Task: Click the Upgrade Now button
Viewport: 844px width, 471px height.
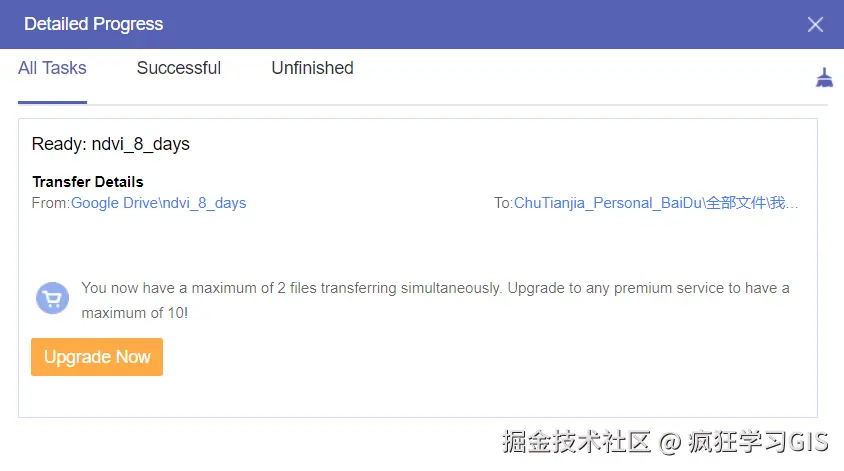Action: tap(97, 357)
